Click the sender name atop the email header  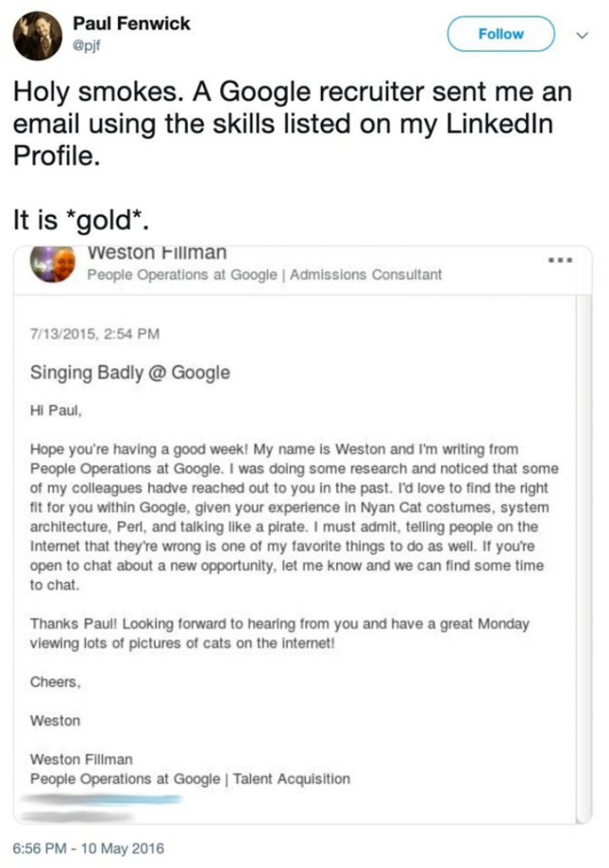(x=157, y=253)
